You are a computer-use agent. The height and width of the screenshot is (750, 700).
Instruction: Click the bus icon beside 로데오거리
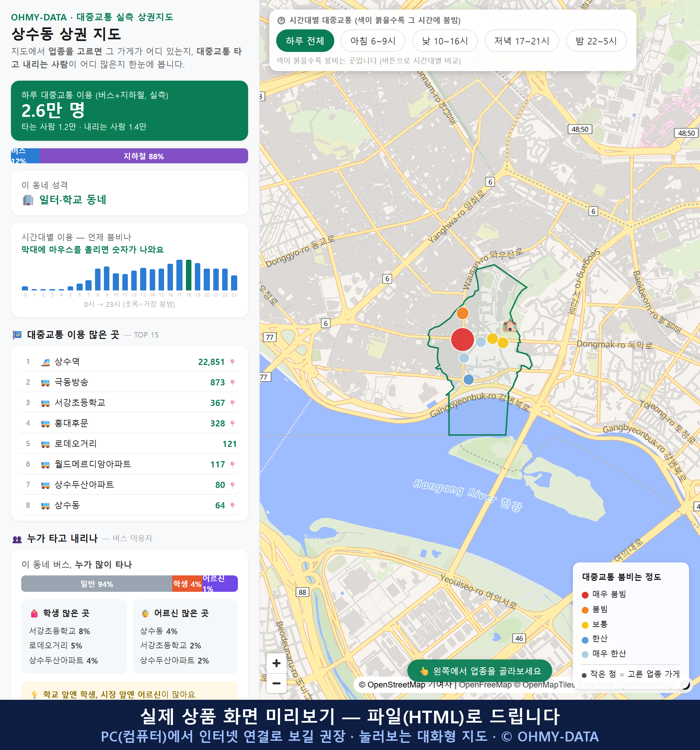click(45, 444)
